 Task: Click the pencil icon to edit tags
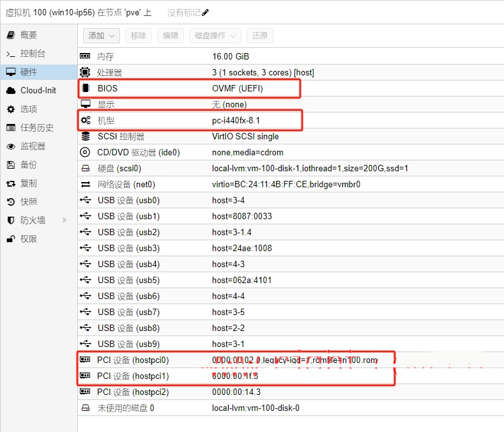click(205, 13)
